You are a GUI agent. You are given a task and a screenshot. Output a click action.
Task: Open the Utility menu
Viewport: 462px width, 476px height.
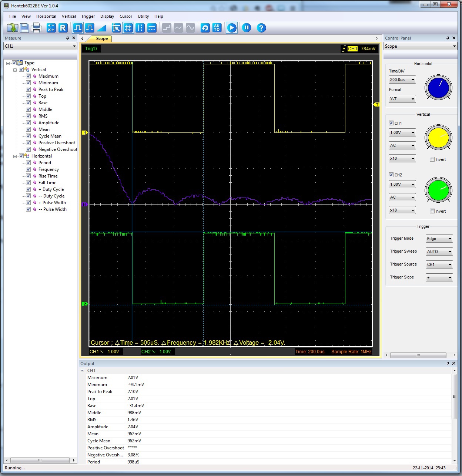tap(143, 16)
